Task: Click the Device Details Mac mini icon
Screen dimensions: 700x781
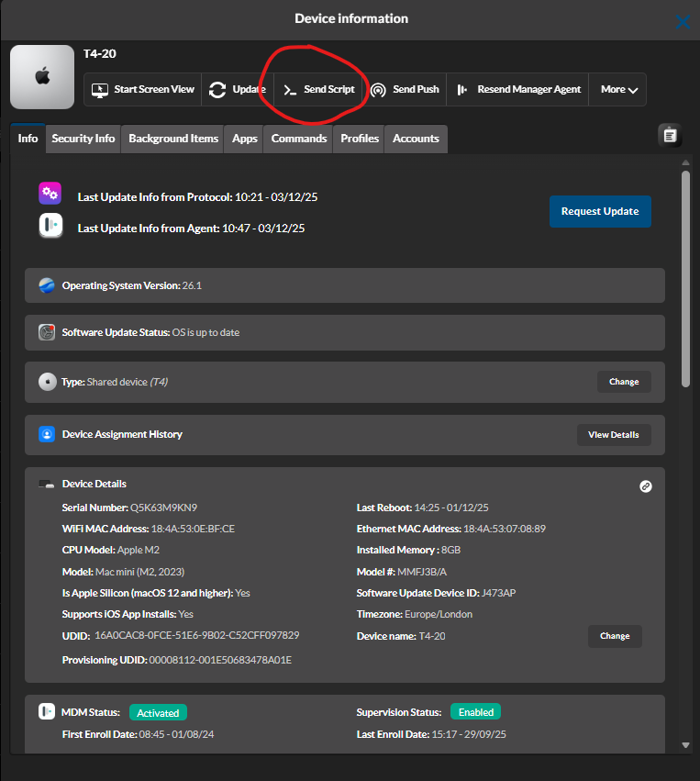Action: [47, 485]
